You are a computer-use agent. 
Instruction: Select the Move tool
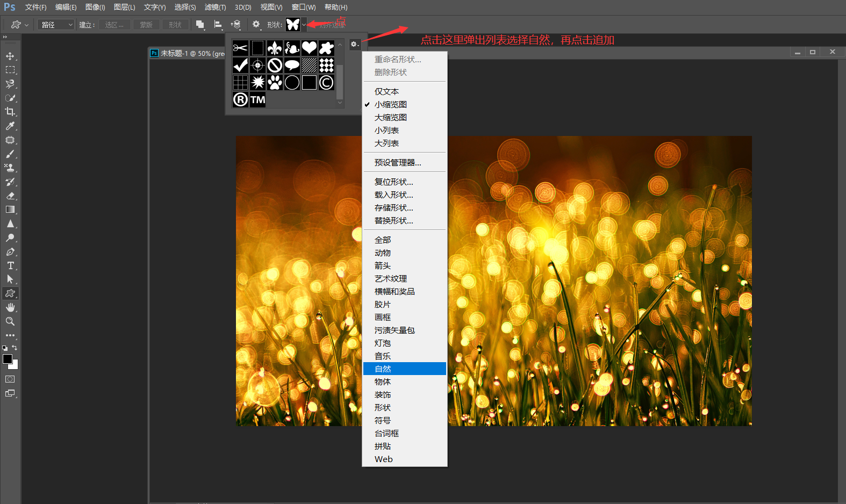(10, 56)
